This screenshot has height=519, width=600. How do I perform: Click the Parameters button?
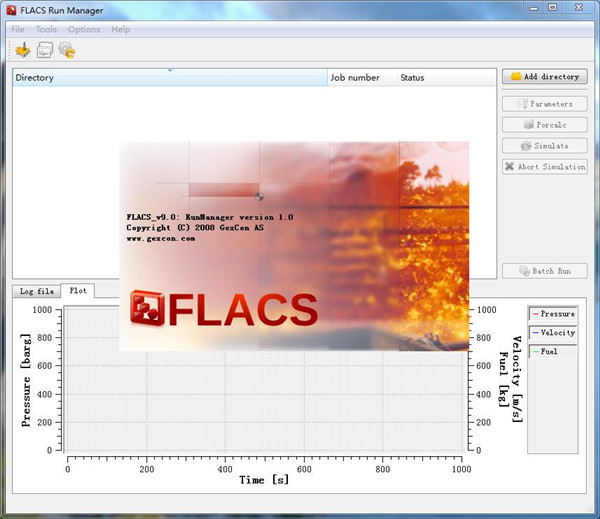pos(545,104)
